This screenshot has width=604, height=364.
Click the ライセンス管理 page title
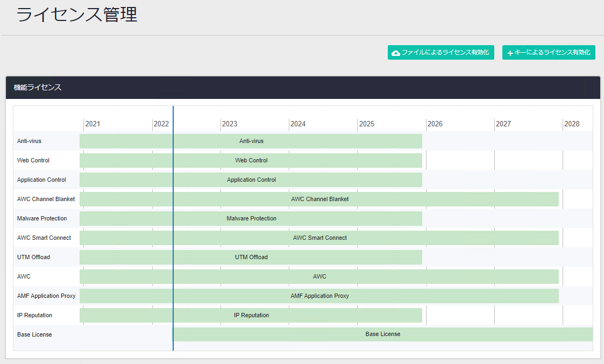pos(77,15)
